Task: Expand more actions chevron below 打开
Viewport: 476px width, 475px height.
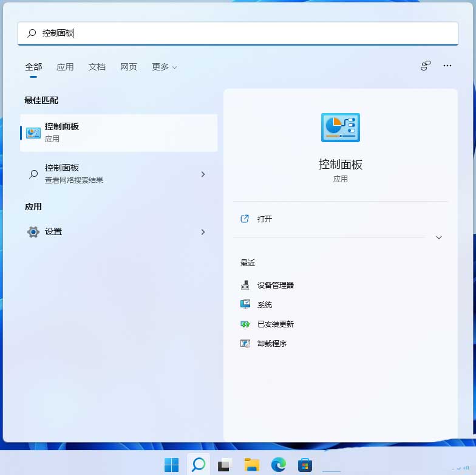Action: [439, 237]
